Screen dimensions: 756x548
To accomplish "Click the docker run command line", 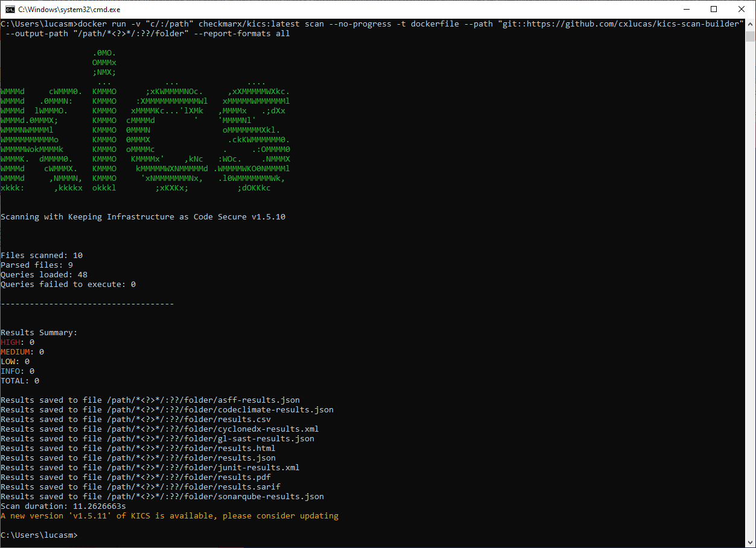I will 372,24.
